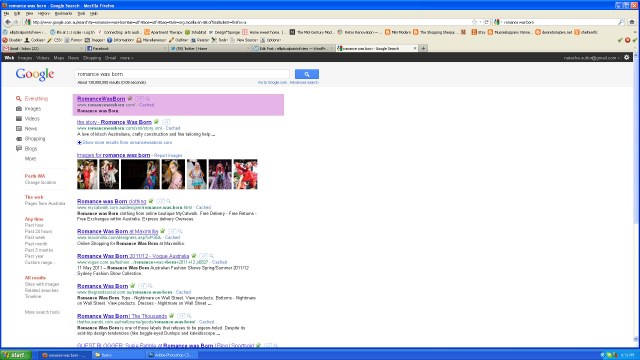640x360 pixels.
Task: Open 'Romance was Born clothing' result
Action: [x=111, y=201]
